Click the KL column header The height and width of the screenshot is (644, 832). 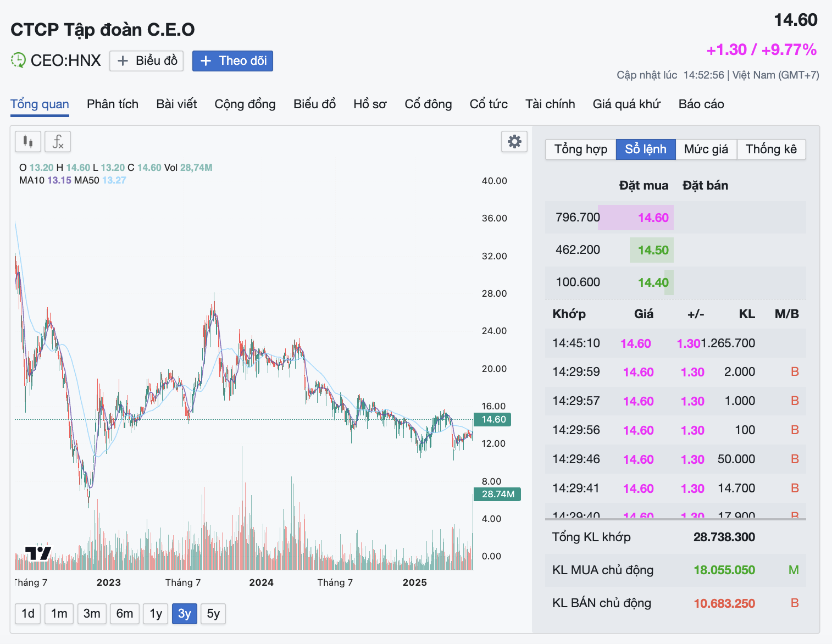[x=747, y=314]
